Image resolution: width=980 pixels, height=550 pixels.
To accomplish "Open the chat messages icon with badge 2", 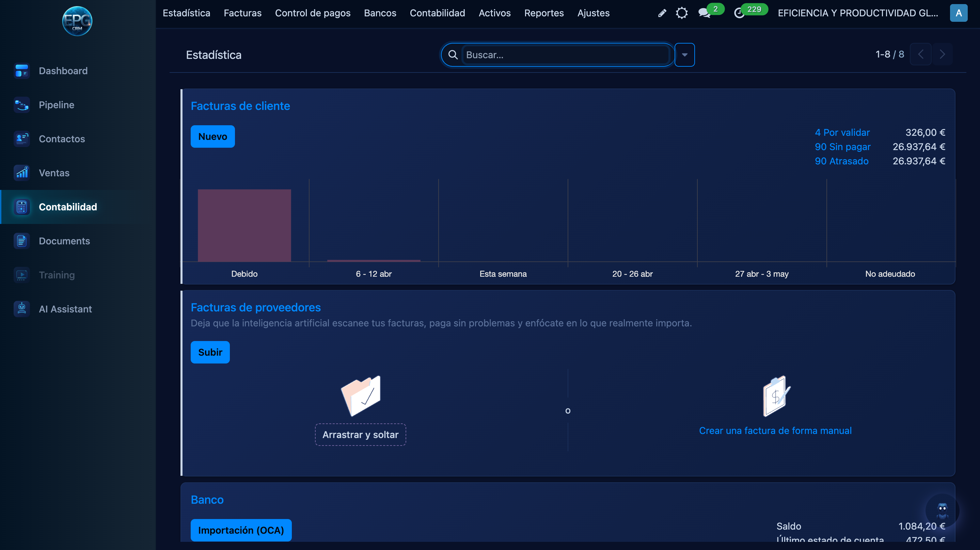I will pos(704,13).
